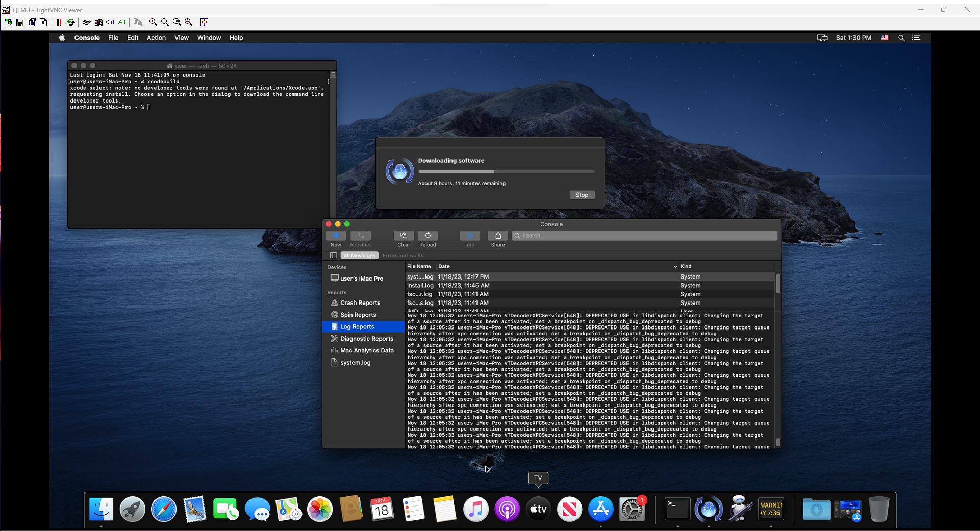Toggle the Console sidebar visibility icon
The height and width of the screenshot is (531, 980).
[x=333, y=256]
